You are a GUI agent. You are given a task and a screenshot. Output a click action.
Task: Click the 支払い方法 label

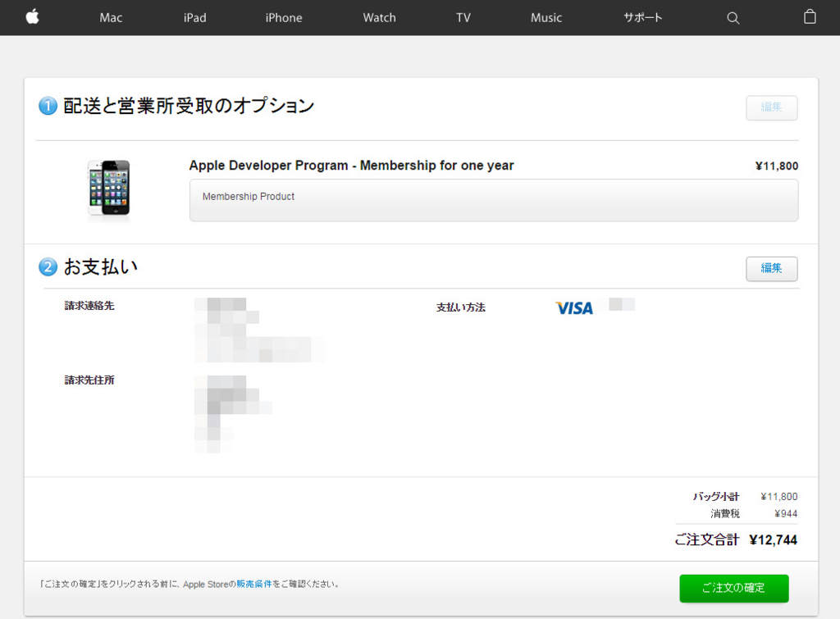coord(461,307)
